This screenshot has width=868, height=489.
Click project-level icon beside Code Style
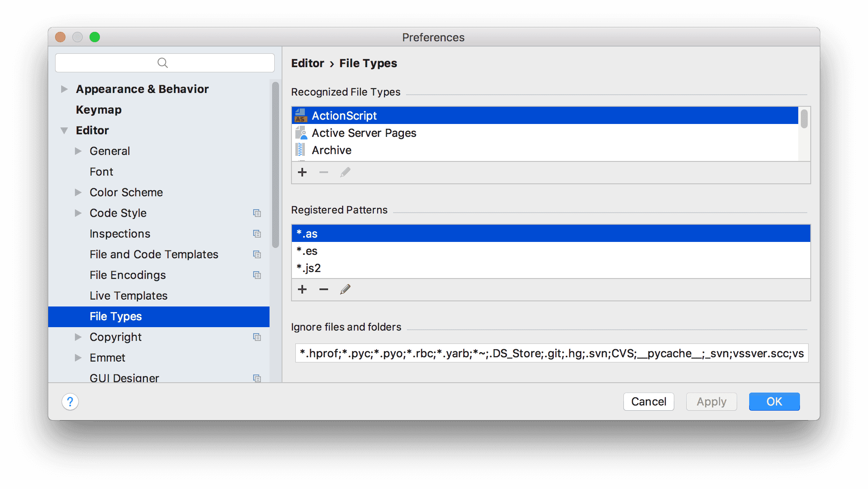point(257,213)
